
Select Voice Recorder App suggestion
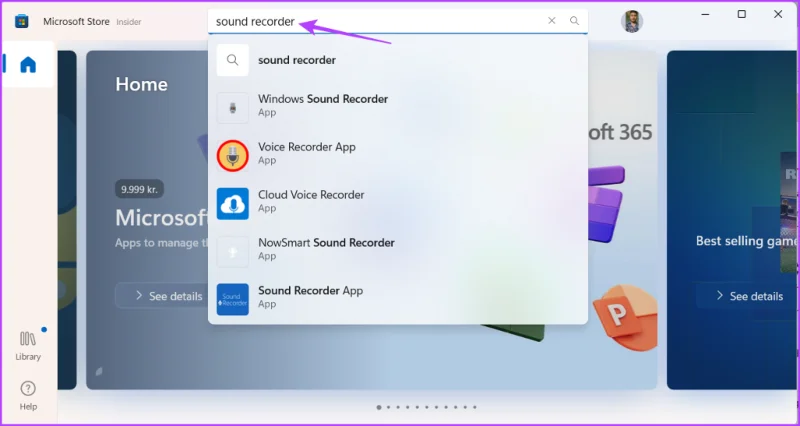tap(398, 156)
